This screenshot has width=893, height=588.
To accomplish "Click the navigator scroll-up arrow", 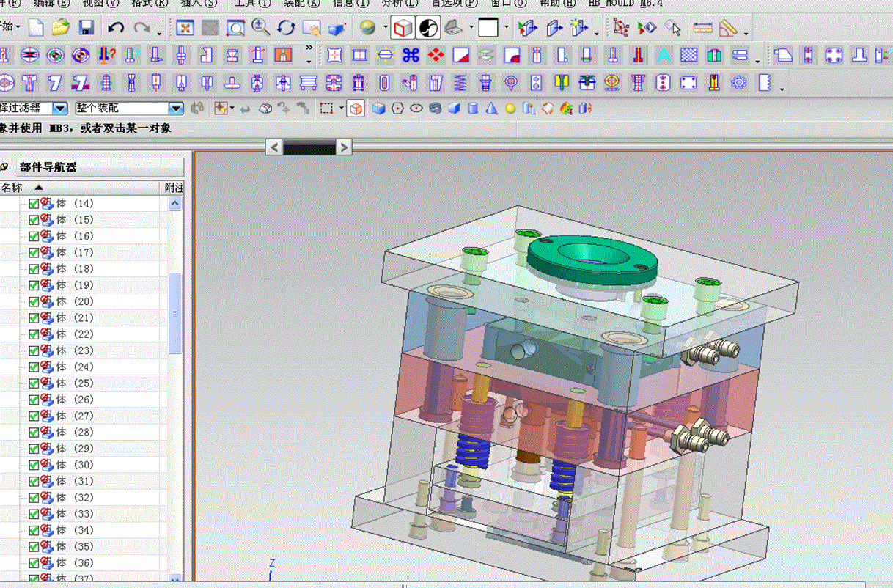I will [x=174, y=204].
